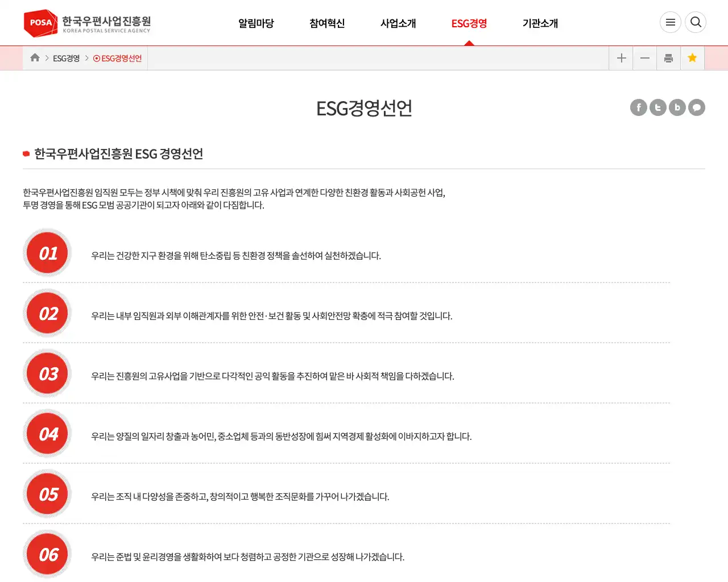Image resolution: width=728 pixels, height=582 pixels.
Task: Open the site search magnifier icon
Action: 696,22
